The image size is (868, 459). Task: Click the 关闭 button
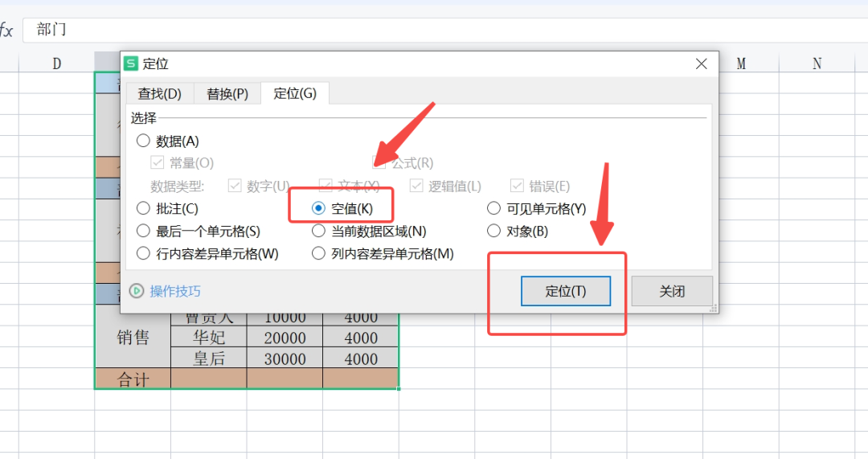click(672, 291)
